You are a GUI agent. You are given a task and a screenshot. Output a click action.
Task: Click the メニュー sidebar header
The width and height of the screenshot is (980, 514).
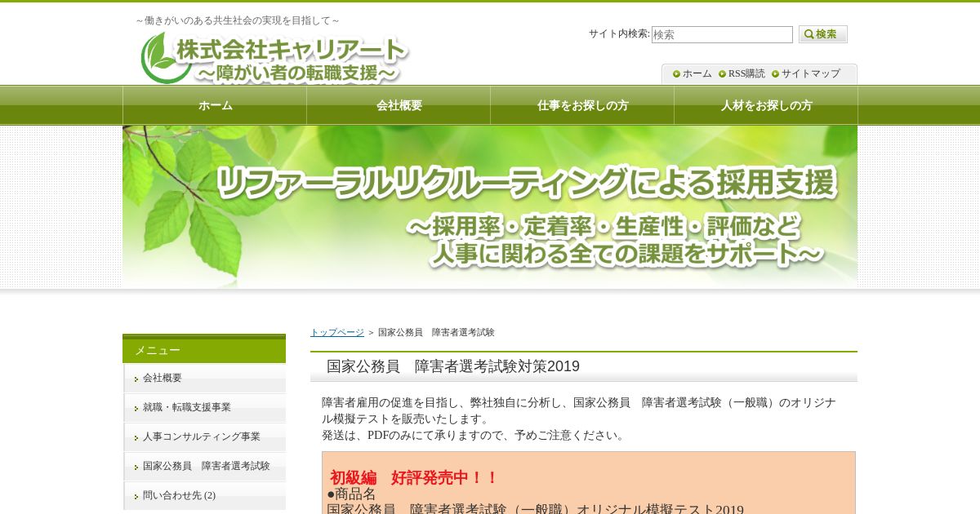[204, 350]
